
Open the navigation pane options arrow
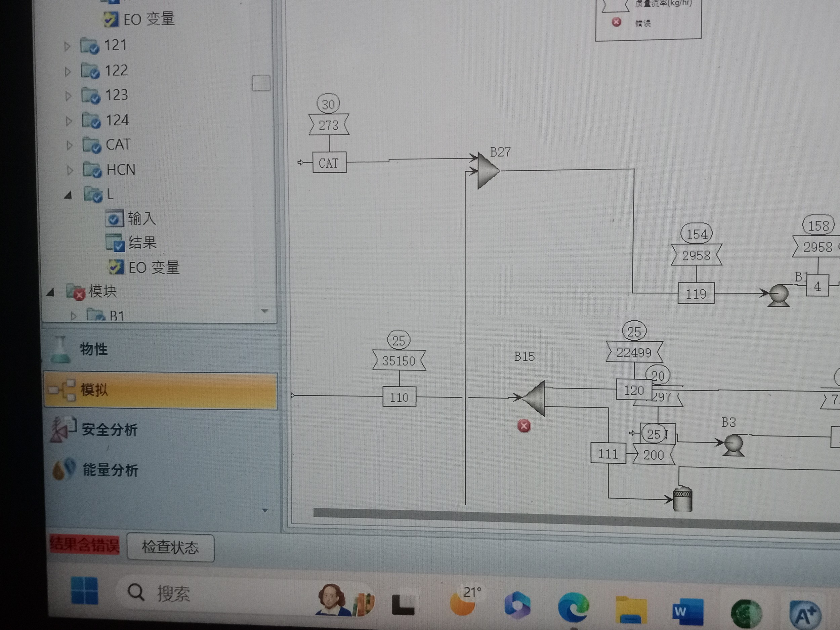tap(265, 510)
